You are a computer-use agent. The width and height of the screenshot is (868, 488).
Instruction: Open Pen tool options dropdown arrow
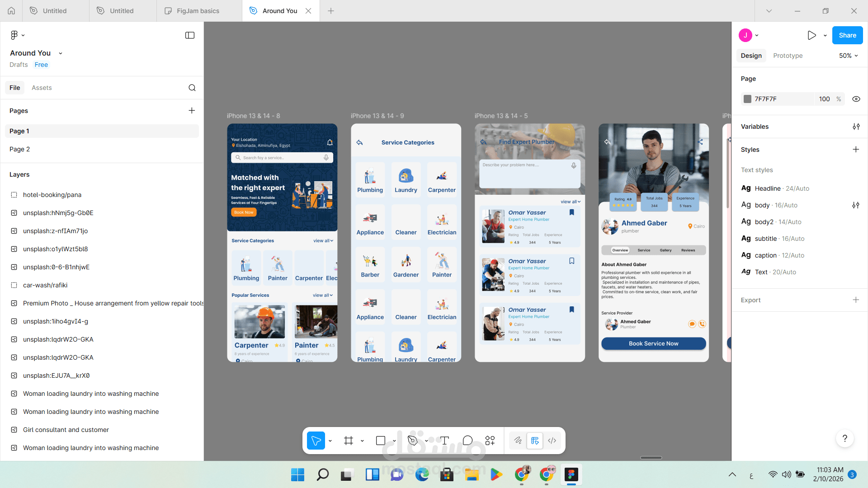point(426,441)
